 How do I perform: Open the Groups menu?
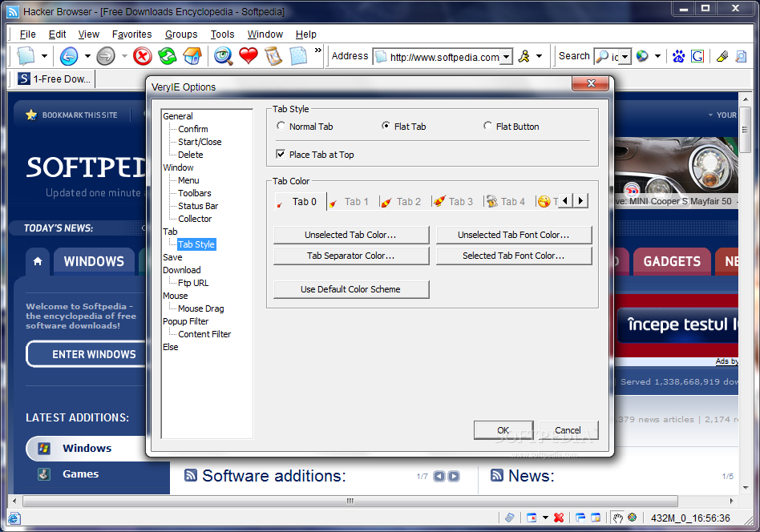point(181,34)
